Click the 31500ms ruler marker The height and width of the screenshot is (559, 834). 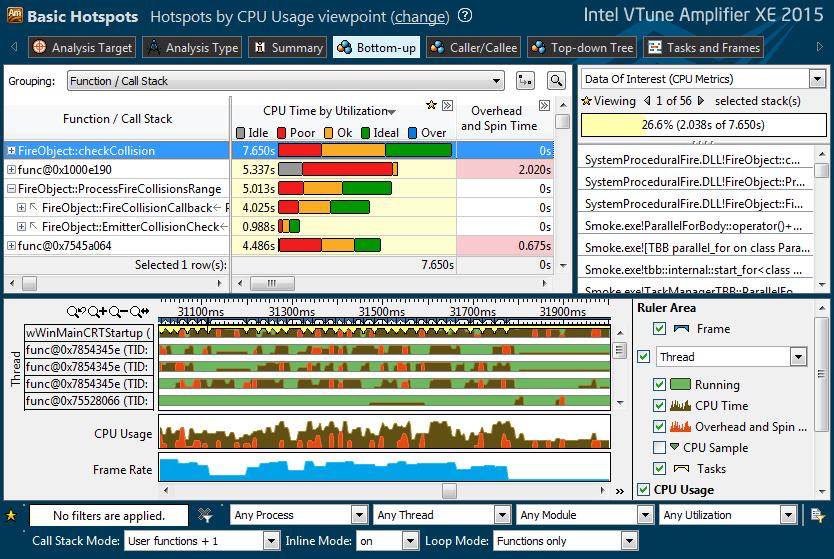tap(381, 312)
